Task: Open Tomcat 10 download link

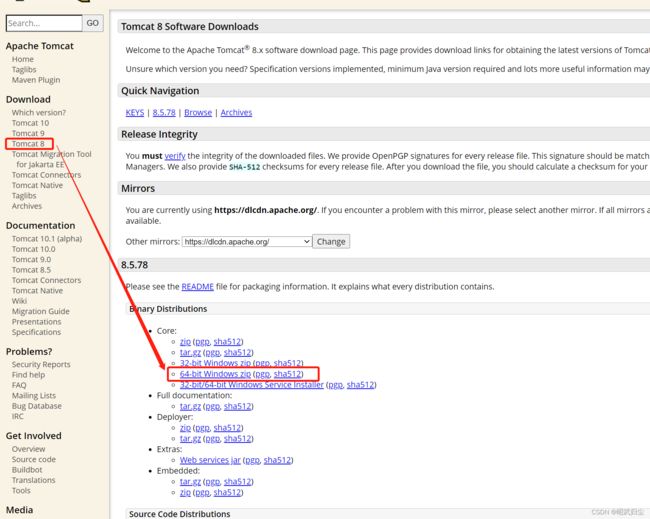Action: [30, 123]
